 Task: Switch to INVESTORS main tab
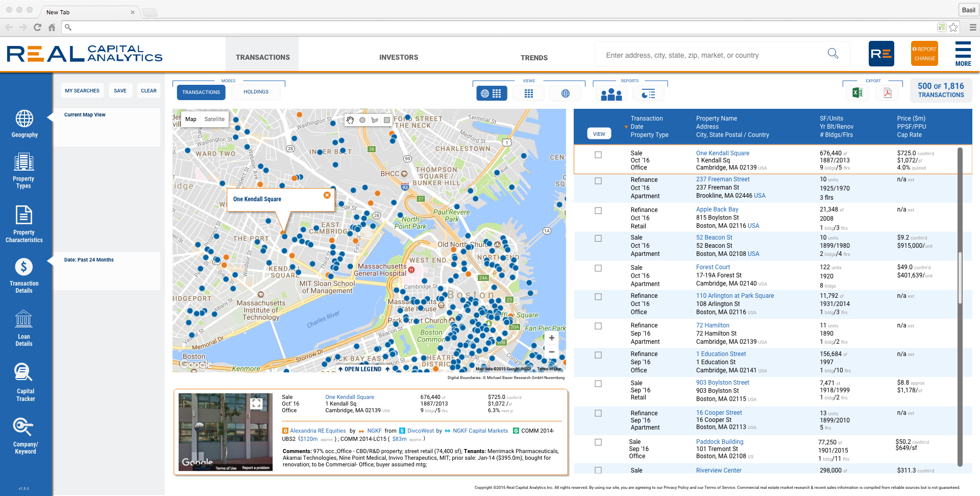pyautogui.click(x=398, y=57)
